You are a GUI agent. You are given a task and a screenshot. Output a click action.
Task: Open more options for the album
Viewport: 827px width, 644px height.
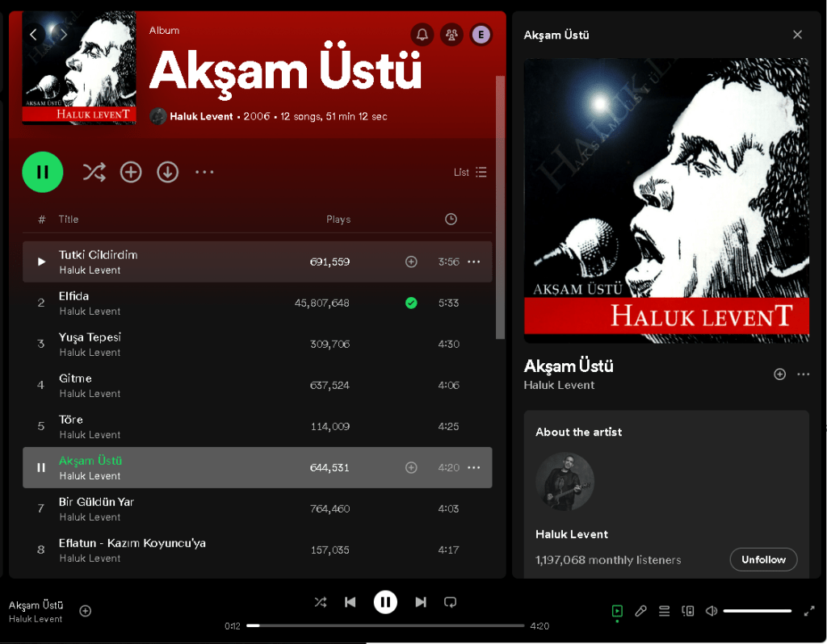tap(204, 173)
